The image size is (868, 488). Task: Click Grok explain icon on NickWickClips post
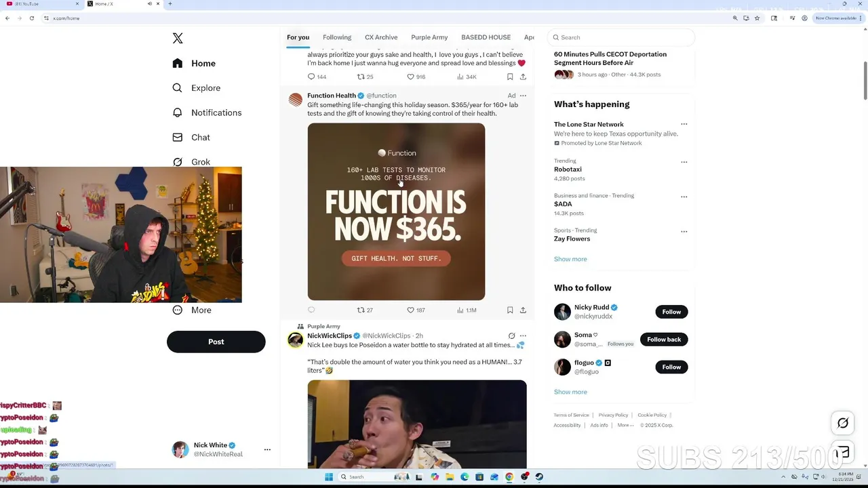(511, 335)
